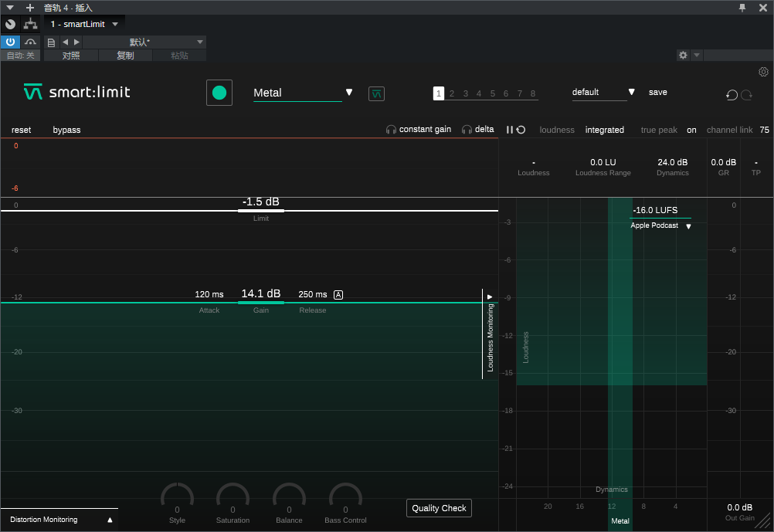Screen dimensions: 774x532
Task: Click the -16.0 LUFS target value
Action: click(655, 210)
